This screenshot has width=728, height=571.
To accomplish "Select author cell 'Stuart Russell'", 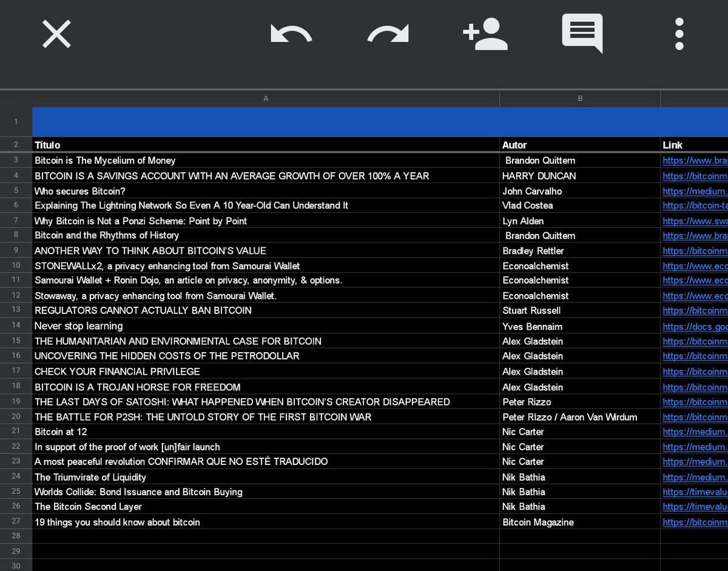I will (580, 310).
